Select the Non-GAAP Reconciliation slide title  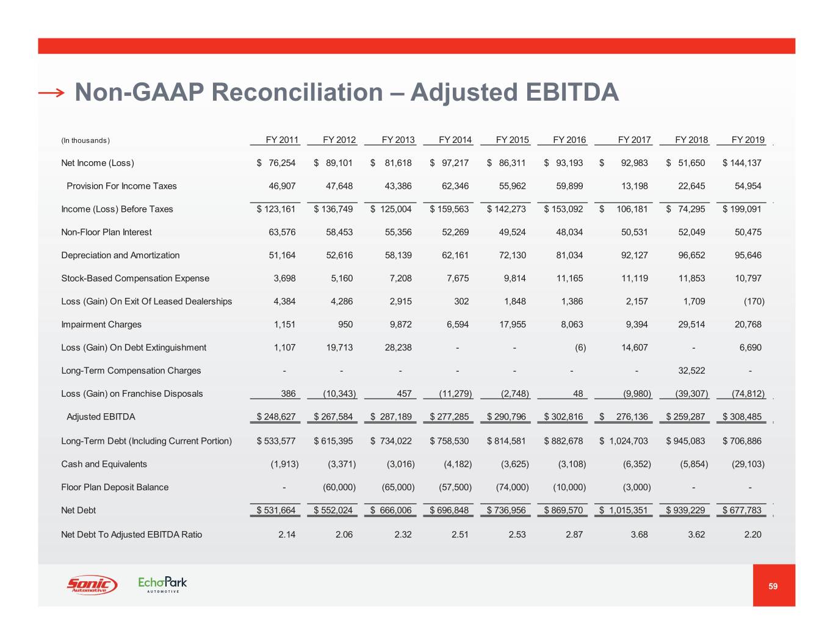[346, 92]
